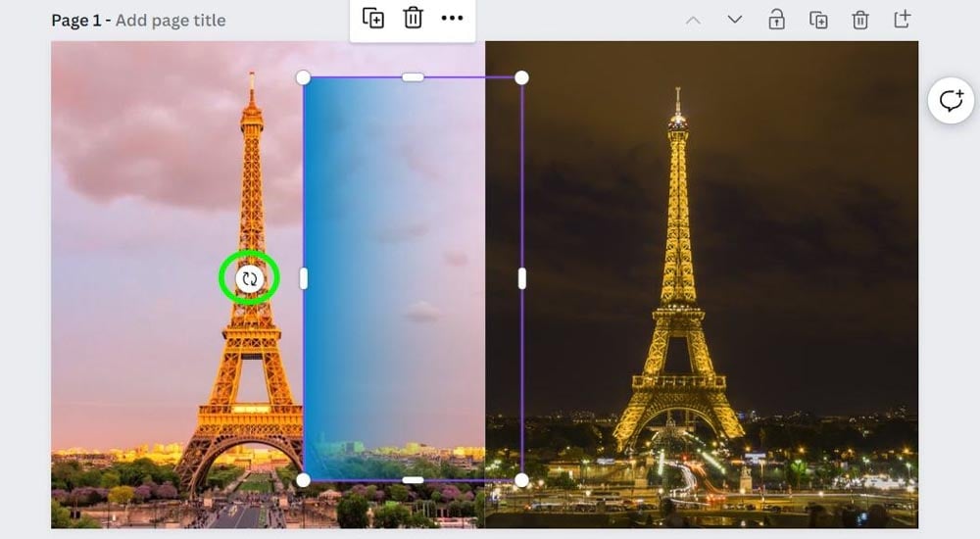
Task: Select the bottom-right corner resize handle
Action: pos(521,480)
